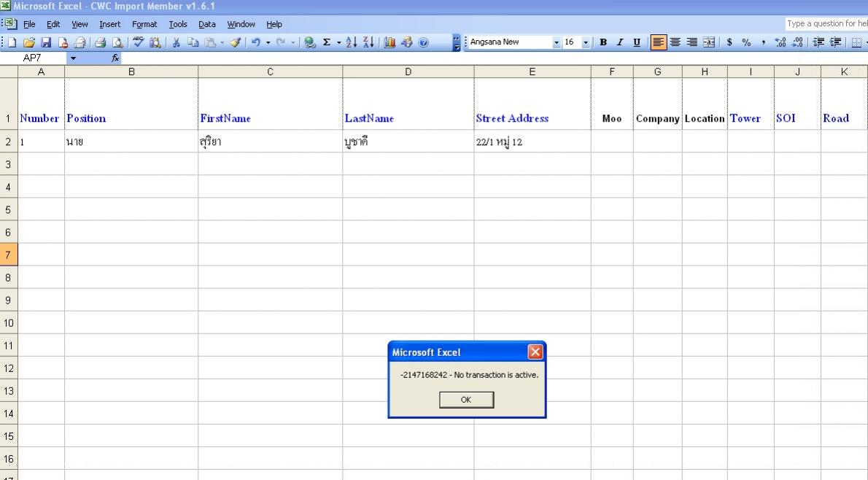Click Decrease Decimal icon
Image resolution: width=868 pixels, height=480 pixels.
[x=798, y=42]
